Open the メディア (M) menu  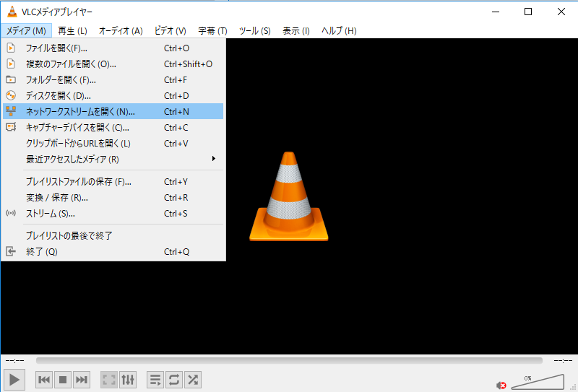[26, 30]
